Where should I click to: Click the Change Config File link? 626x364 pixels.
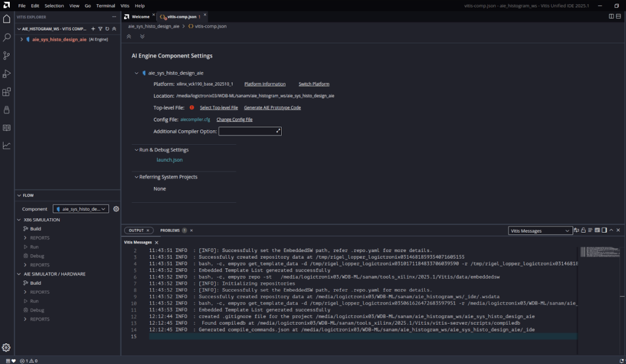[x=234, y=120]
